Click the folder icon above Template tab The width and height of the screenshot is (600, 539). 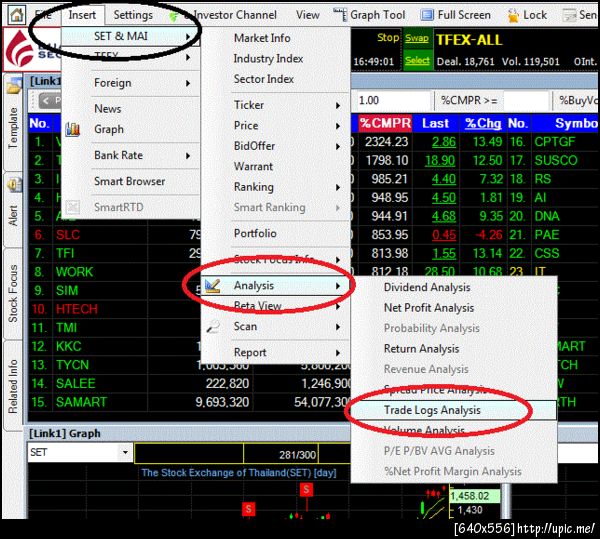tap(14, 86)
